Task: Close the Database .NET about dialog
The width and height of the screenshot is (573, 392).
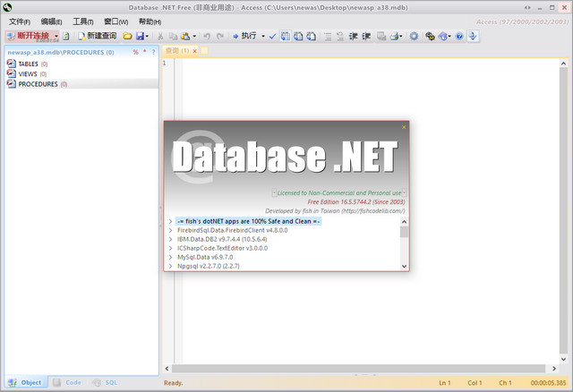Action: pyautogui.click(x=404, y=127)
